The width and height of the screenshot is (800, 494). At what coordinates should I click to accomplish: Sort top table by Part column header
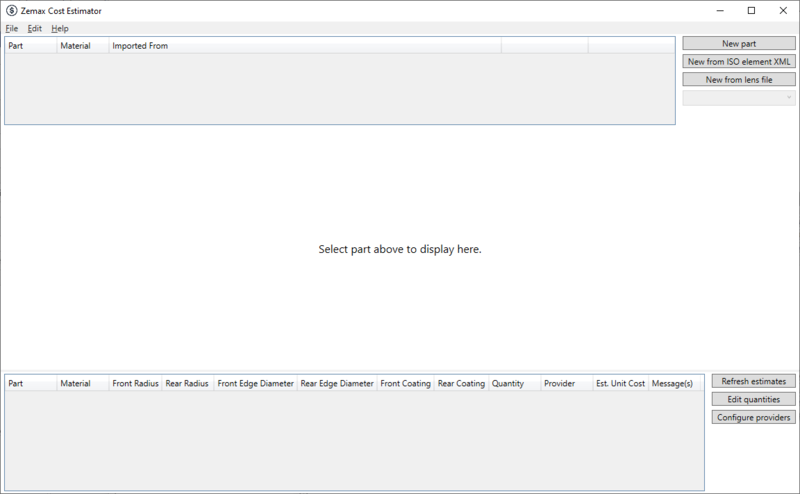point(31,45)
